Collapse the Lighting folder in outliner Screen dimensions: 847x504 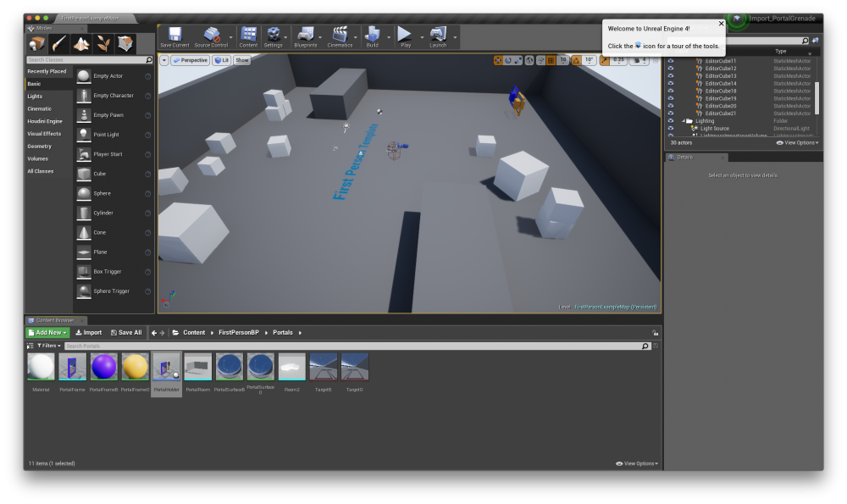tap(684, 121)
